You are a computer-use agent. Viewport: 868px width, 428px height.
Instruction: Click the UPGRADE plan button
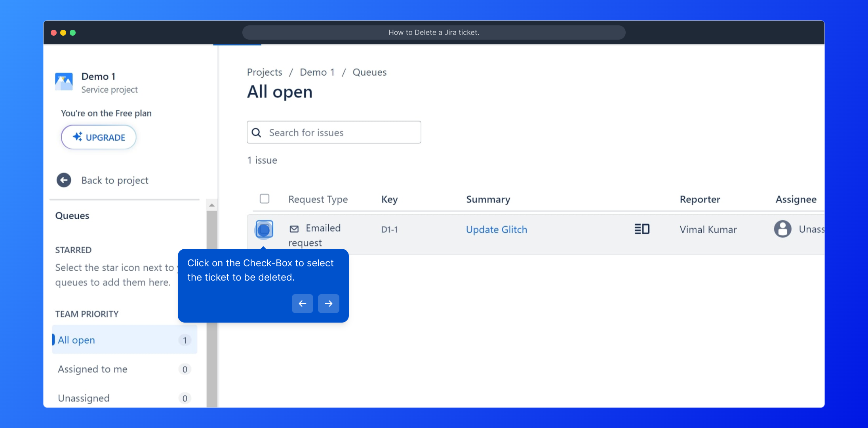click(99, 138)
